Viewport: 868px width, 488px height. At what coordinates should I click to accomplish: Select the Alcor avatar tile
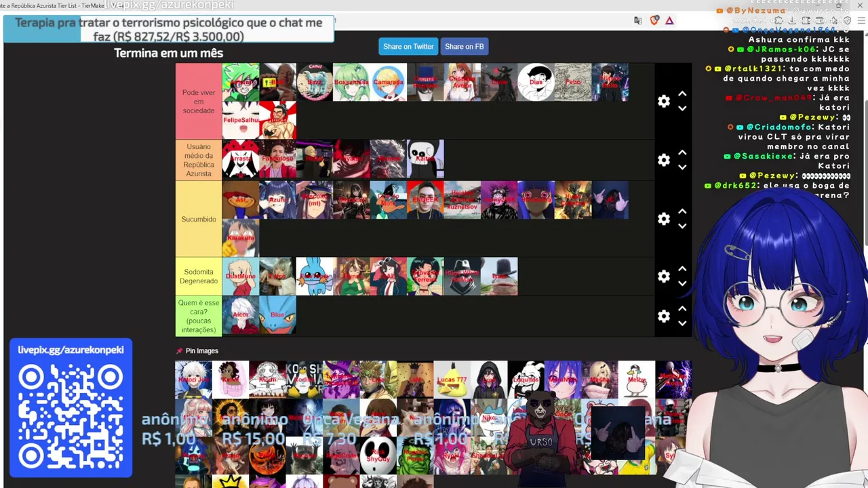tap(241, 315)
